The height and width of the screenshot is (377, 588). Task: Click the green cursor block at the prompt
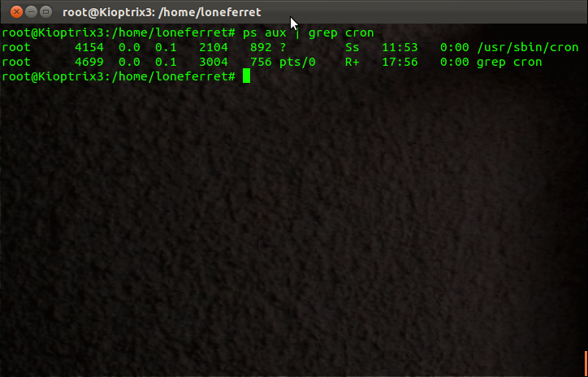point(246,76)
